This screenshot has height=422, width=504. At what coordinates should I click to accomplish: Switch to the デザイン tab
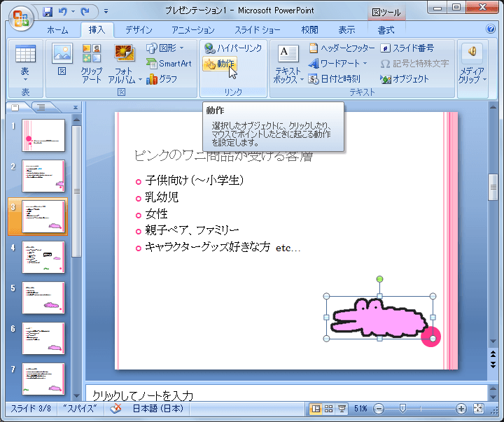pos(139,30)
